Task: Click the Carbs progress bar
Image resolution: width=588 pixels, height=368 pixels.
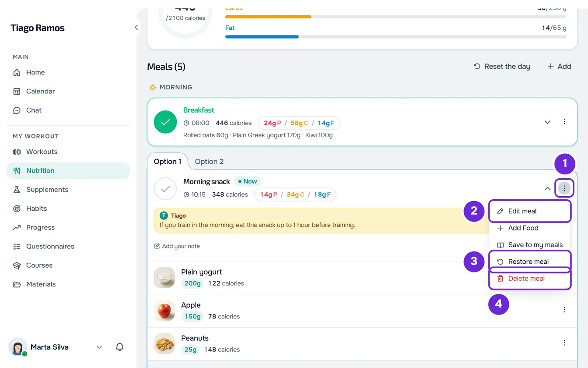Action: tap(395, 17)
